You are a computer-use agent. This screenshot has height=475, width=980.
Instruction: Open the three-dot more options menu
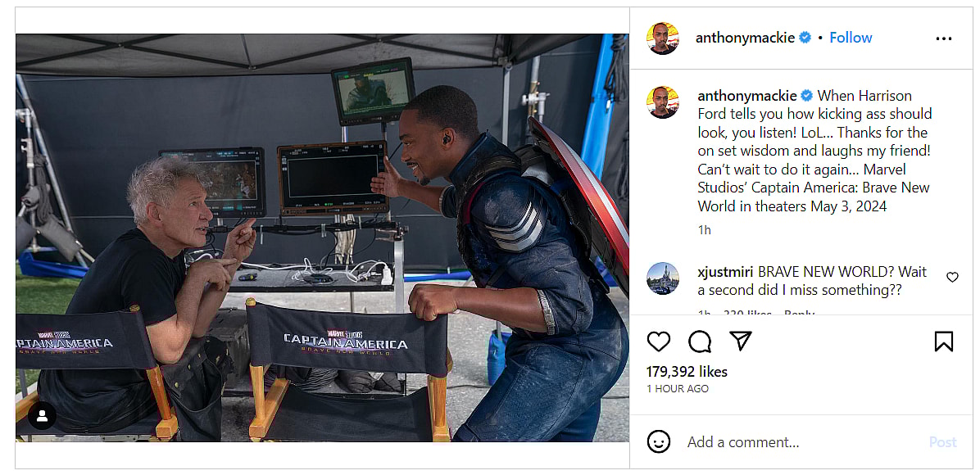944,38
